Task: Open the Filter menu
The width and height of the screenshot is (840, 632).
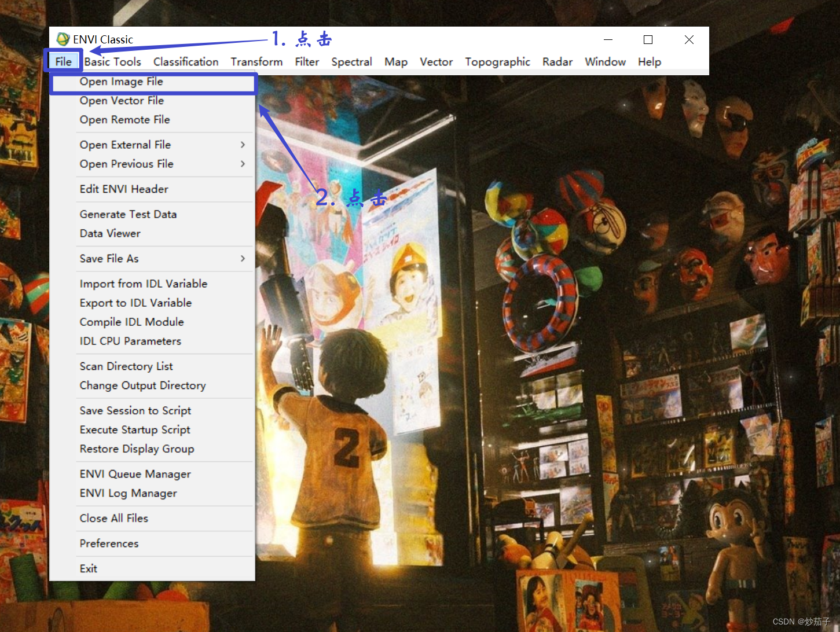Action: [307, 61]
